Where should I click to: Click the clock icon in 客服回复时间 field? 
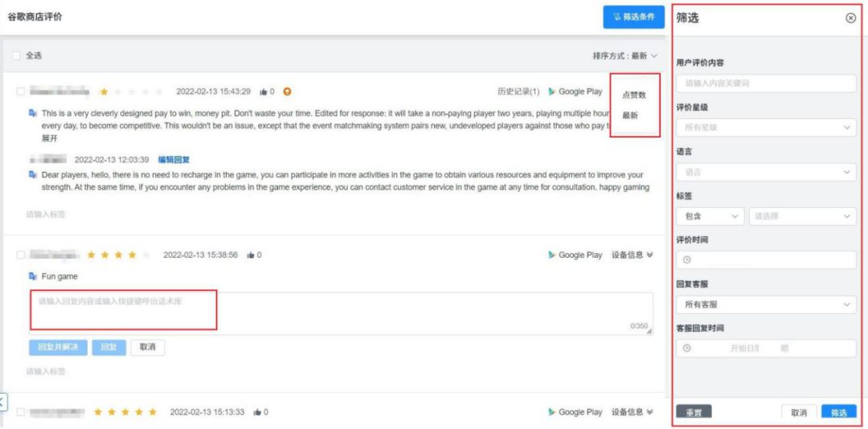pos(687,348)
